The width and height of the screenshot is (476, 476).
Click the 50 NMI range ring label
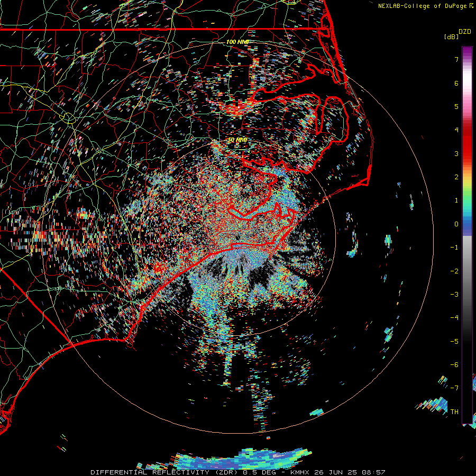click(237, 140)
